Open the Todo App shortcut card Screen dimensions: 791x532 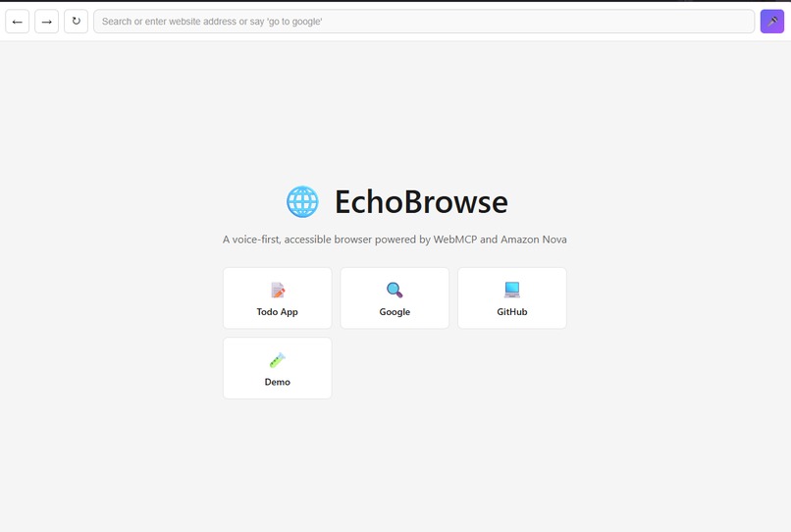(x=278, y=297)
